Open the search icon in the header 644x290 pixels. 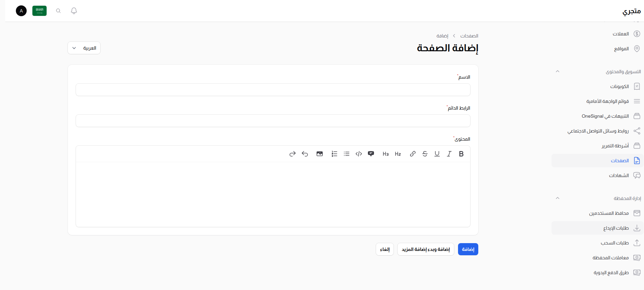(x=58, y=11)
